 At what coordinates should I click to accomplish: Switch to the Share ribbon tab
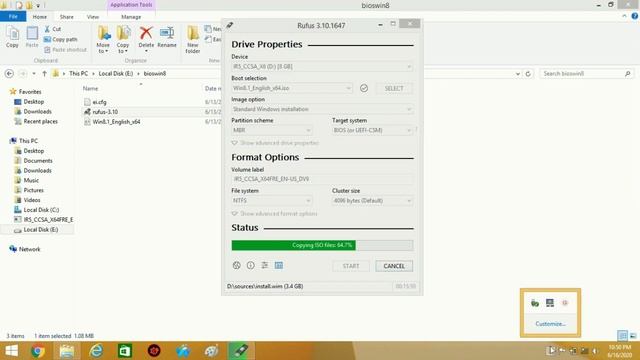(x=67, y=17)
